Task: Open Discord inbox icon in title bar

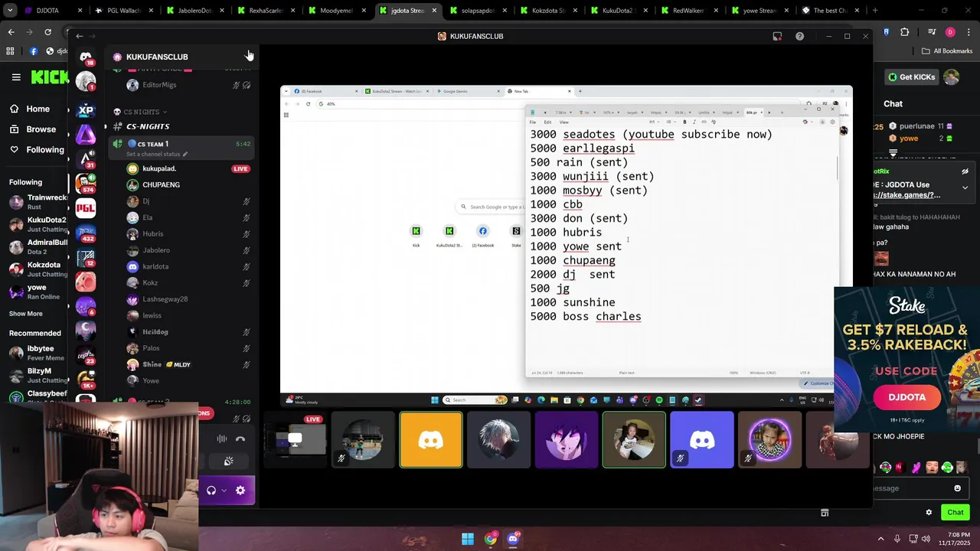Action: [777, 36]
